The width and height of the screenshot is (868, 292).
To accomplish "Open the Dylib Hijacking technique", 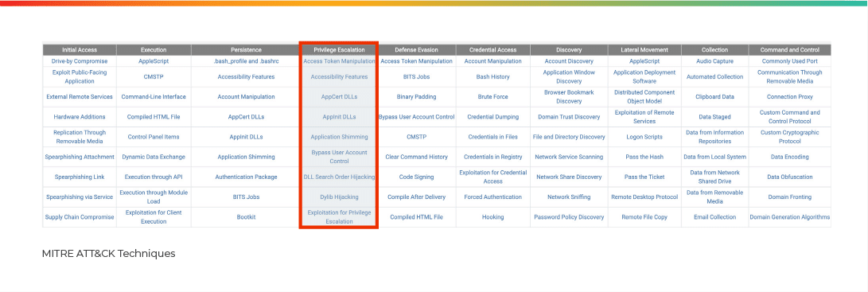I will 340,197.
